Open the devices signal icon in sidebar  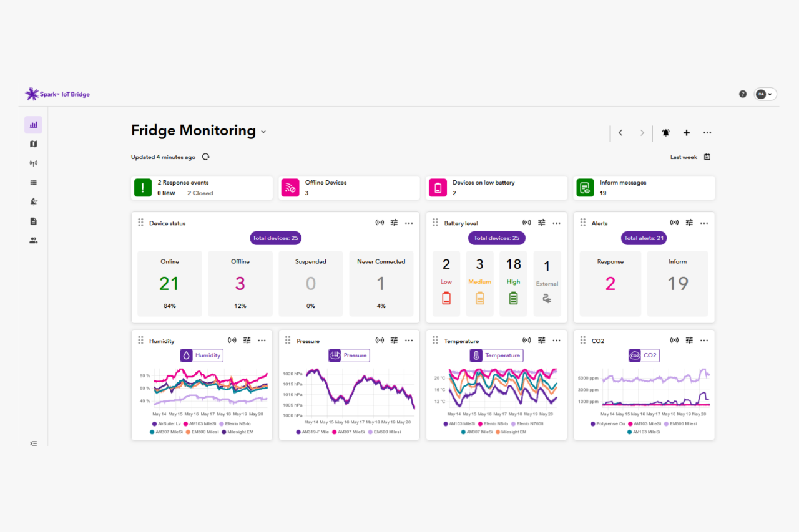tap(33, 163)
